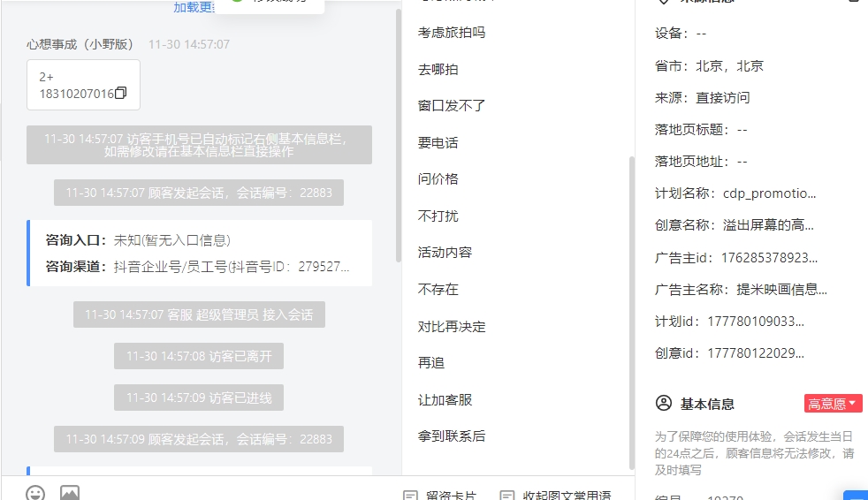Collapse panel via 收起图文常用语
Viewport: 868px width, 500px height.
(x=555, y=495)
